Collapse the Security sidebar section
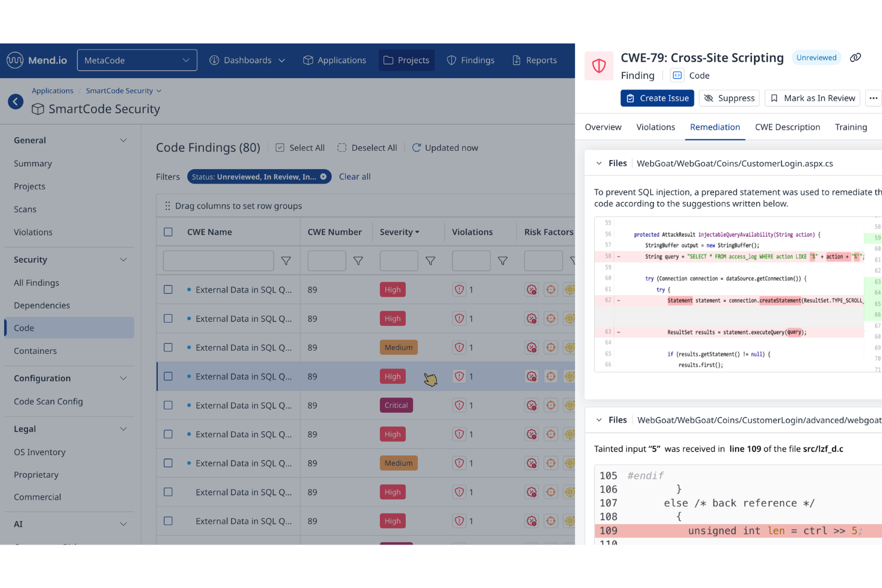This screenshot has width=882, height=588. coord(123,259)
